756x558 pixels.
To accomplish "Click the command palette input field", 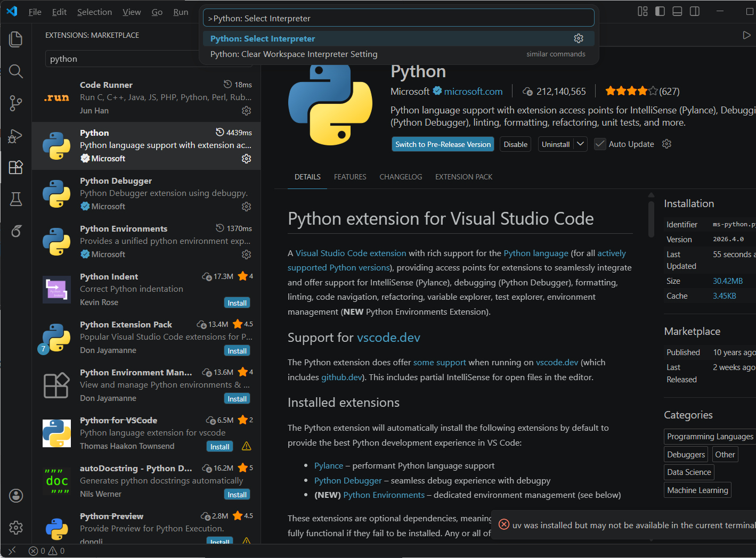I will coord(399,18).
